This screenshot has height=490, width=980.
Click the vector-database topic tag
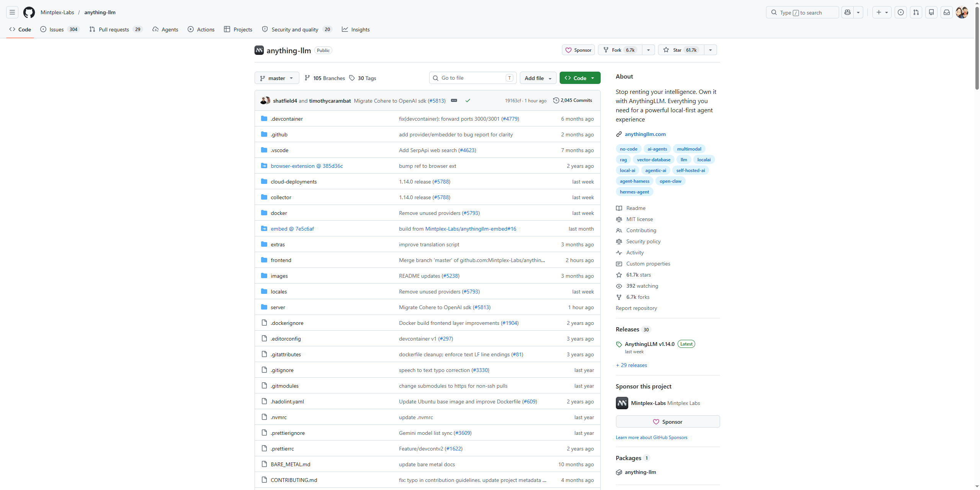coord(653,159)
